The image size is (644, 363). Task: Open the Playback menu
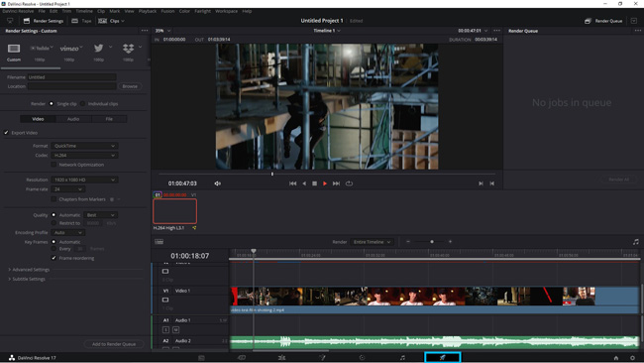148,11
